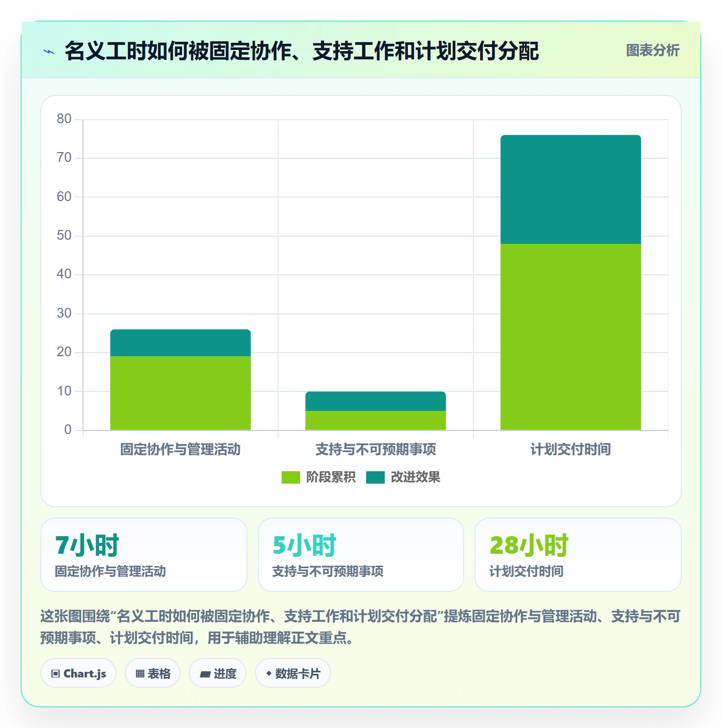Click the teal 改进效果 legend swatch
This screenshot has height=728, width=722.
pos(375,477)
